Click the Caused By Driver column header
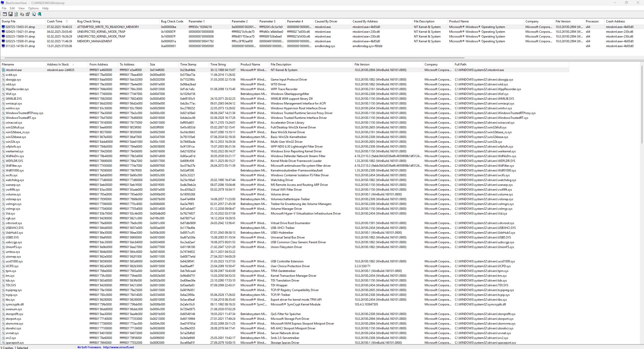Screen dimensions: 644x349 326,21
